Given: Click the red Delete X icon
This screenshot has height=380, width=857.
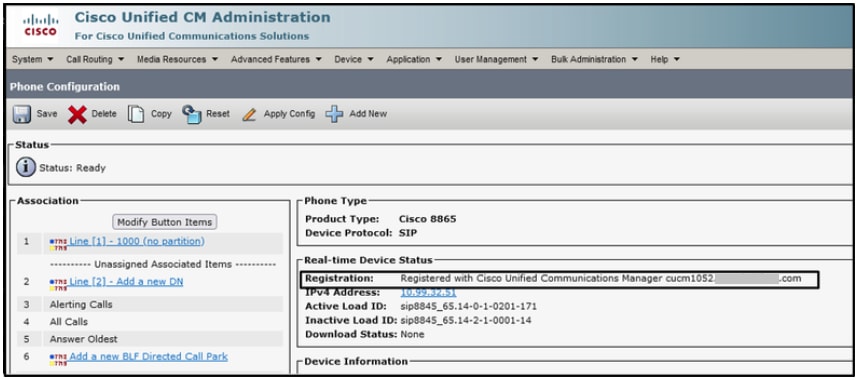Looking at the screenshot, I should click(x=77, y=114).
